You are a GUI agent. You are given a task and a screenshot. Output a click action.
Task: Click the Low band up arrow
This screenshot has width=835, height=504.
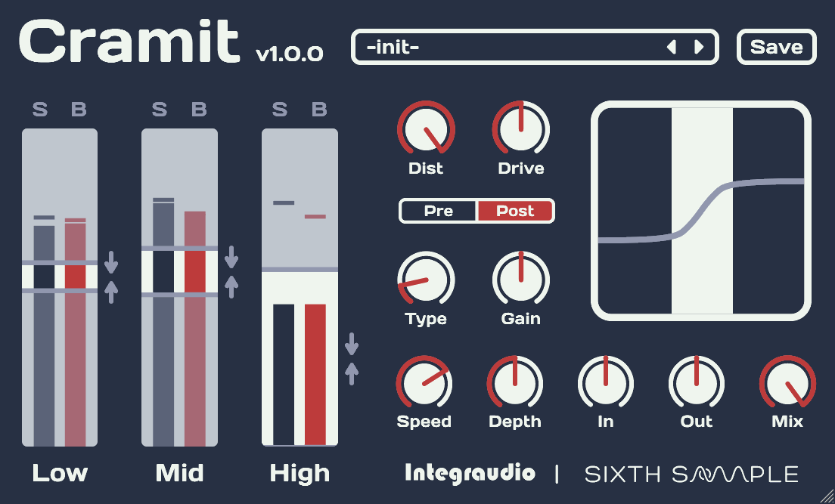coord(112,291)
